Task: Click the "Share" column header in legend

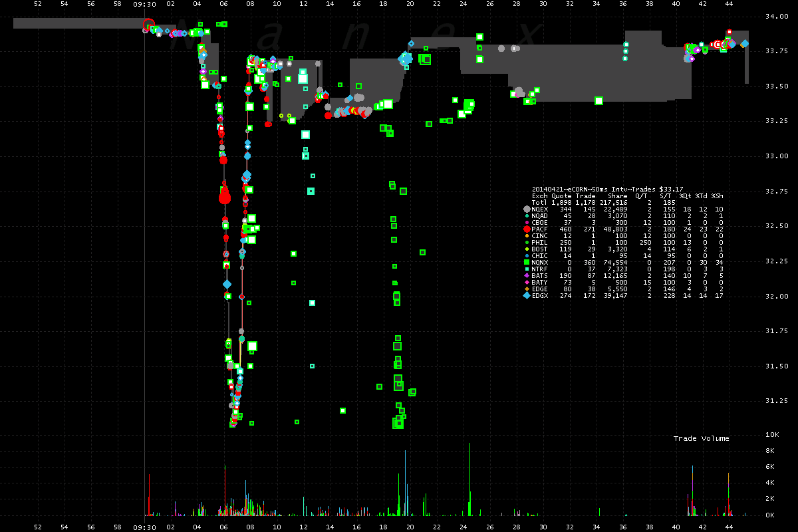Action: (617, 196)
